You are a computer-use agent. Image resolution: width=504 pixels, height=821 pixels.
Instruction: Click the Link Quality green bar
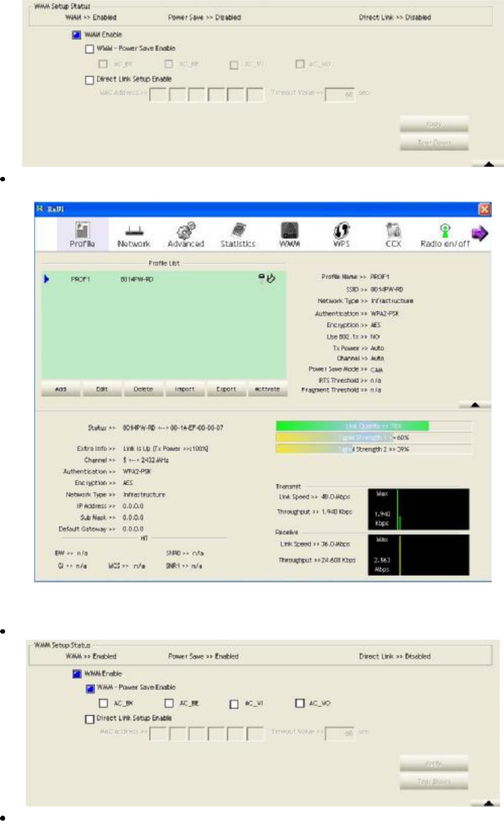pyautogui.click(x=374, y=425)
